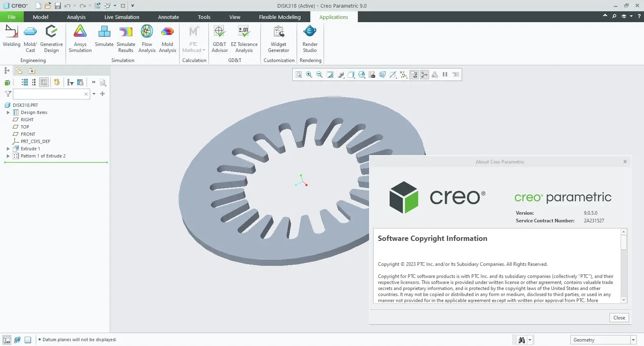Start Flow Analysis
This screenshot has height=346, width=644.
[147, 39]
